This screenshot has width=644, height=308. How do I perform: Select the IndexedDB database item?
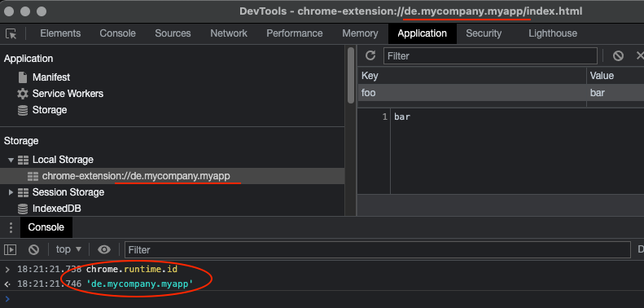50,209
